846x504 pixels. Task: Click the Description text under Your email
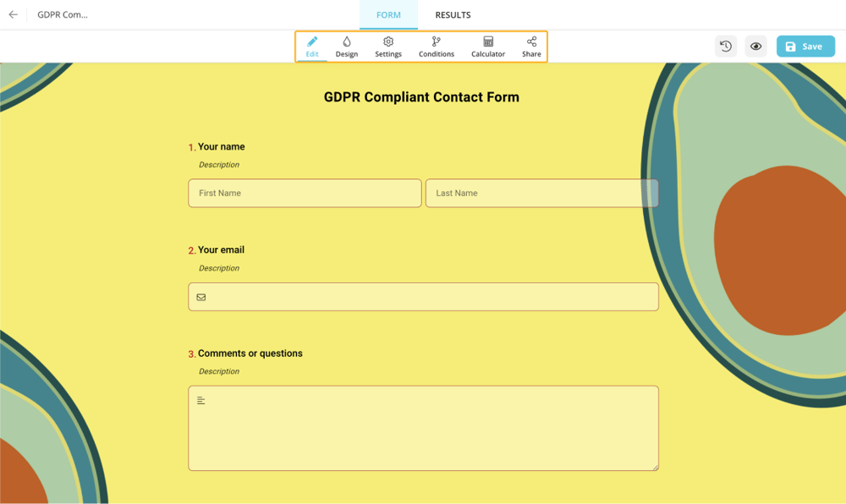click(x=219, y=268)
